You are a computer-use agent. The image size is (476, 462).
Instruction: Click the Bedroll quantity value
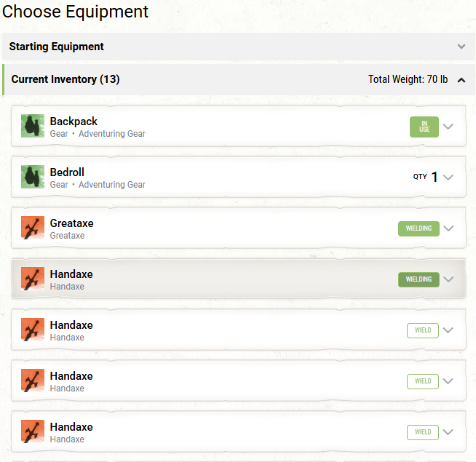click(435, 177)
